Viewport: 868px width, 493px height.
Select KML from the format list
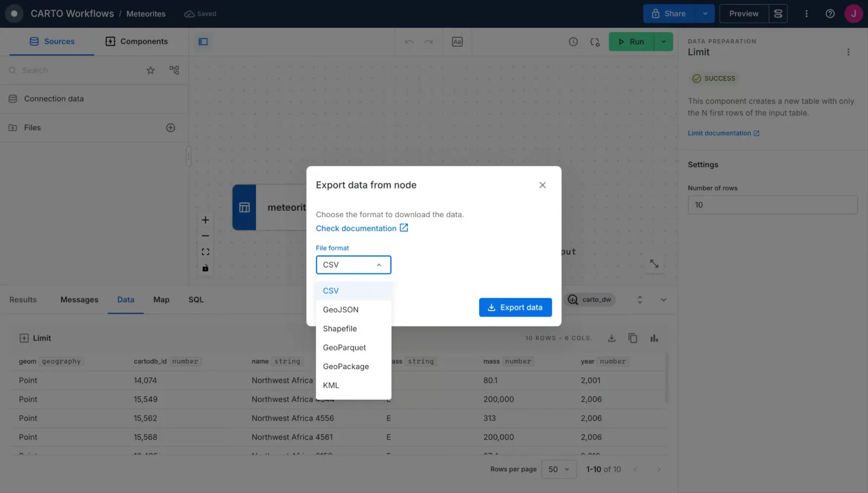click(353, 385)
